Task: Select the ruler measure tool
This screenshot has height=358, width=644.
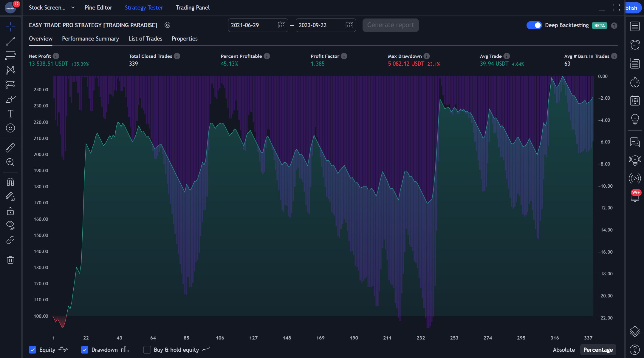Action: pyautogui.click(x=10, y=147)
